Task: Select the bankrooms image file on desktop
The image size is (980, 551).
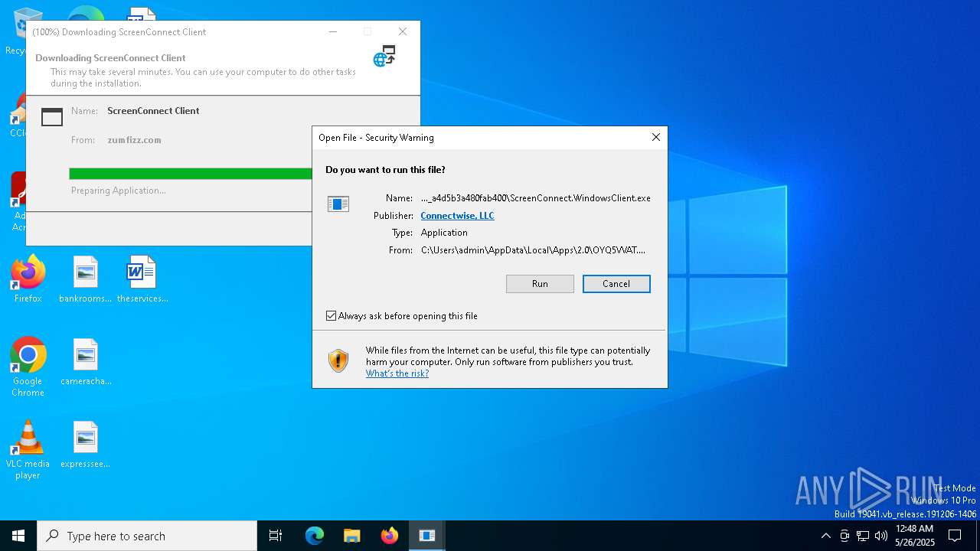Action: [86, 279]
